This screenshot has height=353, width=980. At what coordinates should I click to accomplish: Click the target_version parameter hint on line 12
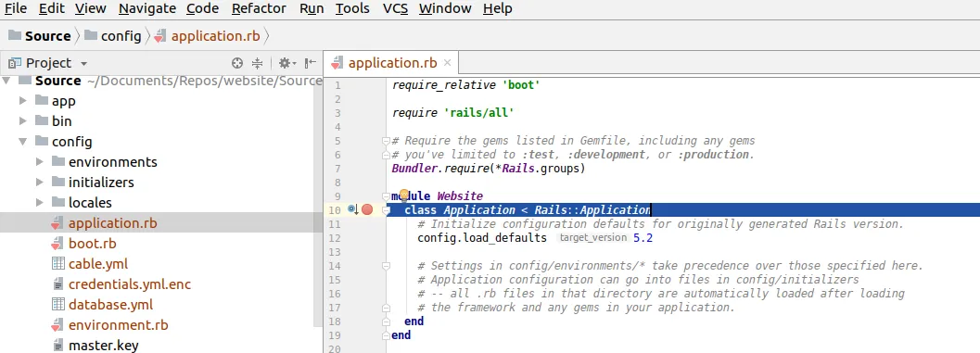tap(592, 238)
